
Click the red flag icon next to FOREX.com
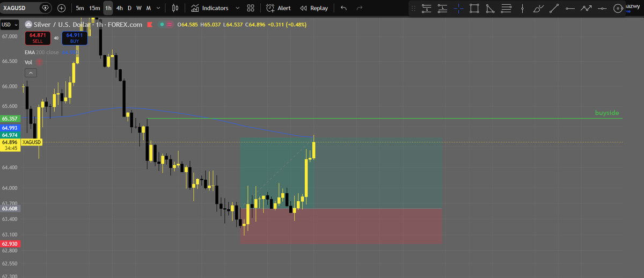[150, 25]
